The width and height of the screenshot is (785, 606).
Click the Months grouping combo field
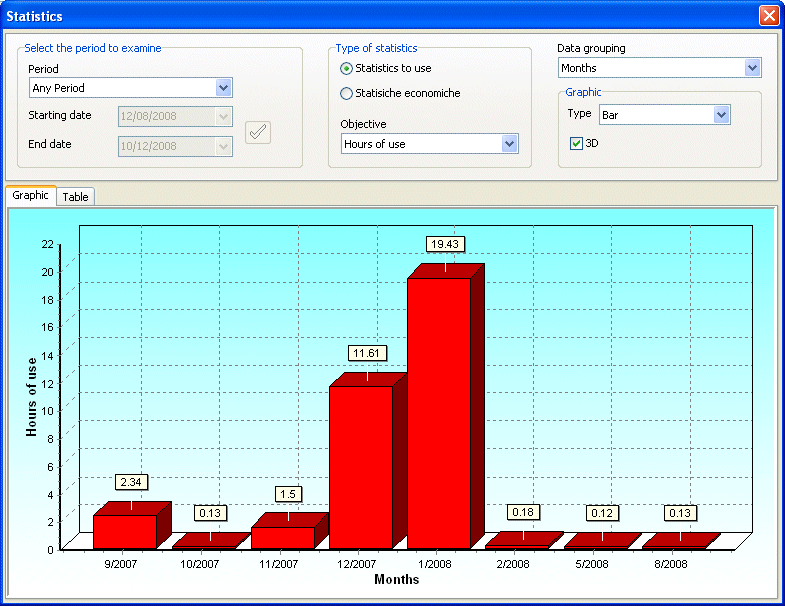click(x=660, y=68)
